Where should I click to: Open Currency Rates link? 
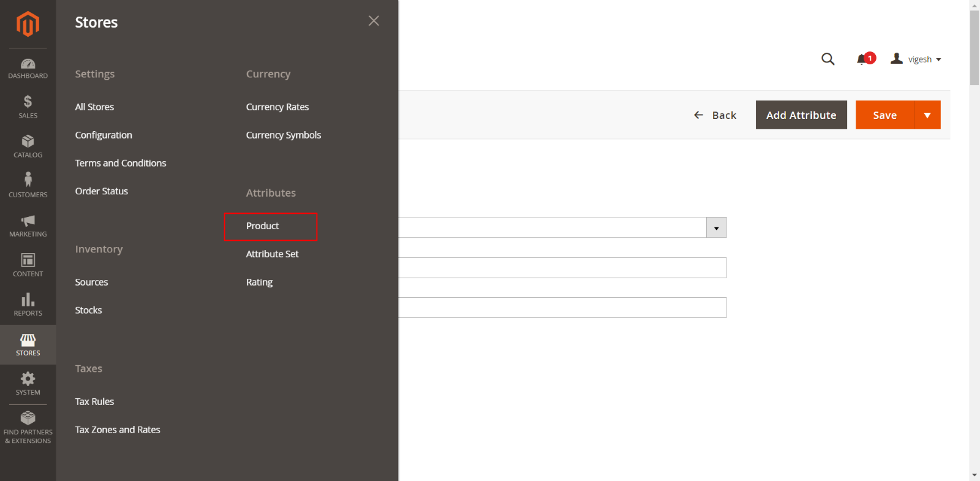[277, 107]
